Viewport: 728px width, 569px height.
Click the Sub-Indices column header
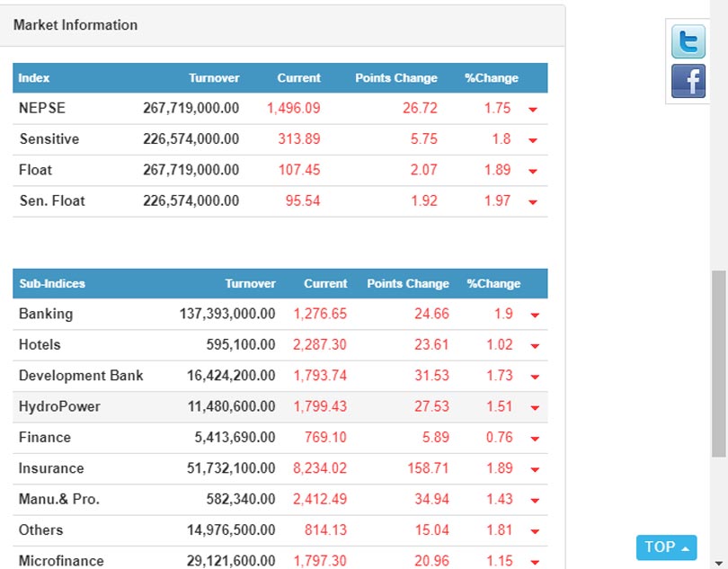[x=52, y=283]
